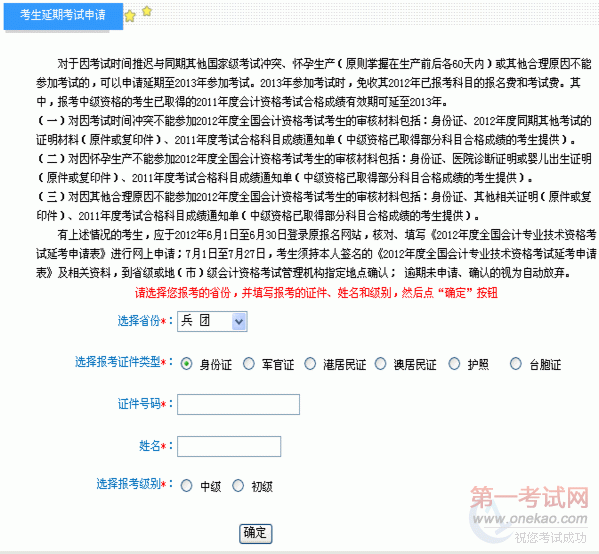Click the 选择报考证件类型 label
Screen dimensions: 599x554
coord(117,362)
